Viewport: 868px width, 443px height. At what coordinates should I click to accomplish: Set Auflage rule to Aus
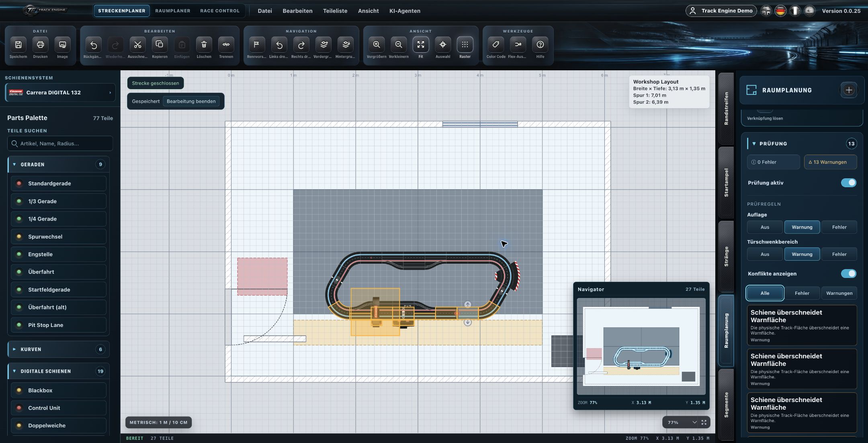tap(765, 227)
